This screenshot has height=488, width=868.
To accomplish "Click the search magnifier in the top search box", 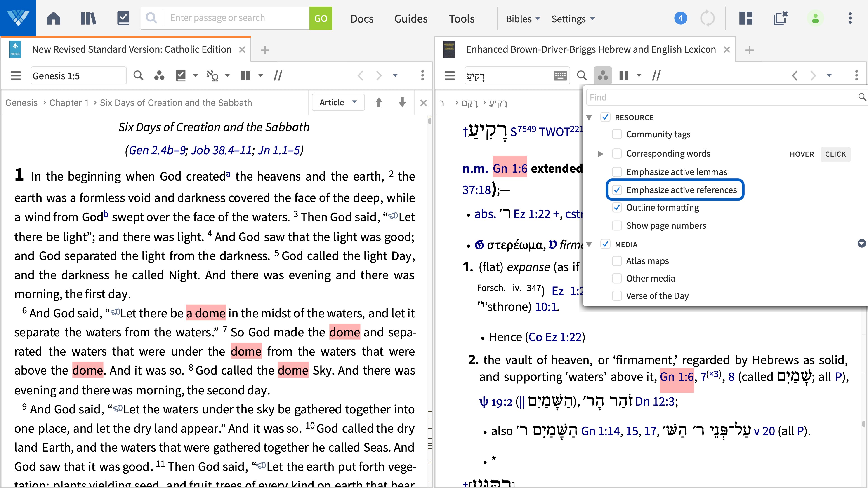I will click(151, 18).
